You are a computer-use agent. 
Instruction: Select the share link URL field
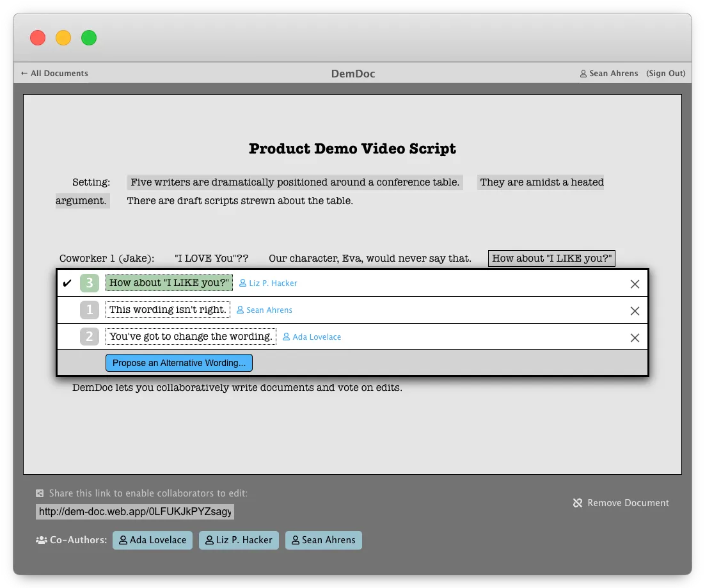135,512
